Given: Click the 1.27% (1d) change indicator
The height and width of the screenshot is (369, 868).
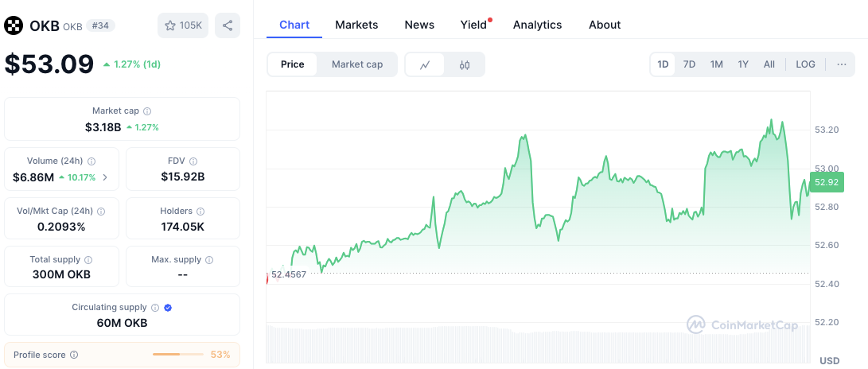Looking at the screenshot, I should click(x=132, y=64).
